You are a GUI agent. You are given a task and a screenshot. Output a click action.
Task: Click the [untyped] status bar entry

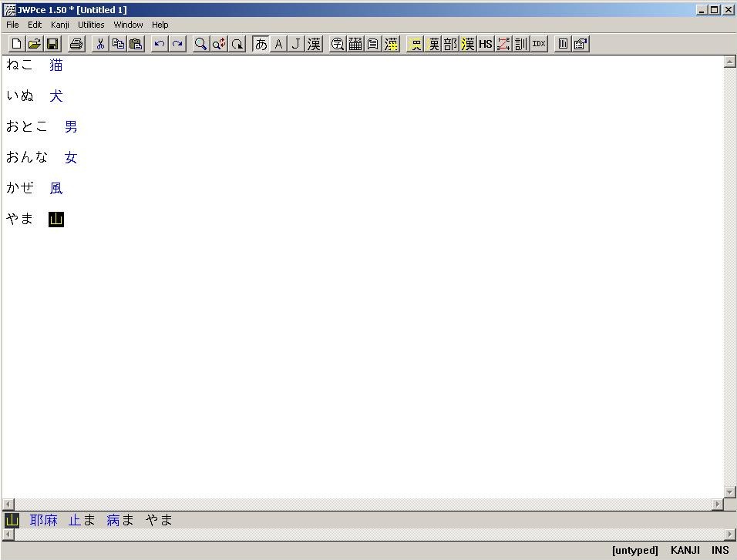coord(635,550)
